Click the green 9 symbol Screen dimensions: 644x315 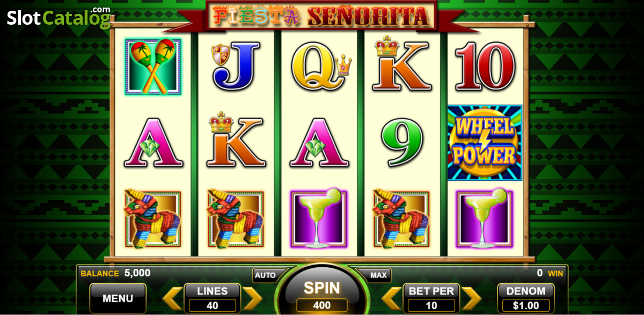(x=402, y=143)
